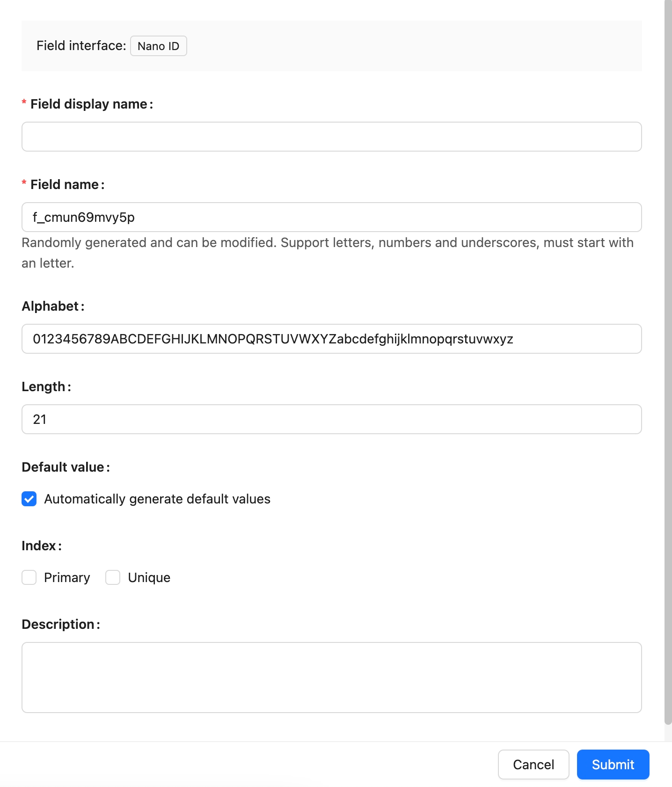Focus the Field display name input box
Viewport: 672px width, 787px height.
click(x=331, y=137)
